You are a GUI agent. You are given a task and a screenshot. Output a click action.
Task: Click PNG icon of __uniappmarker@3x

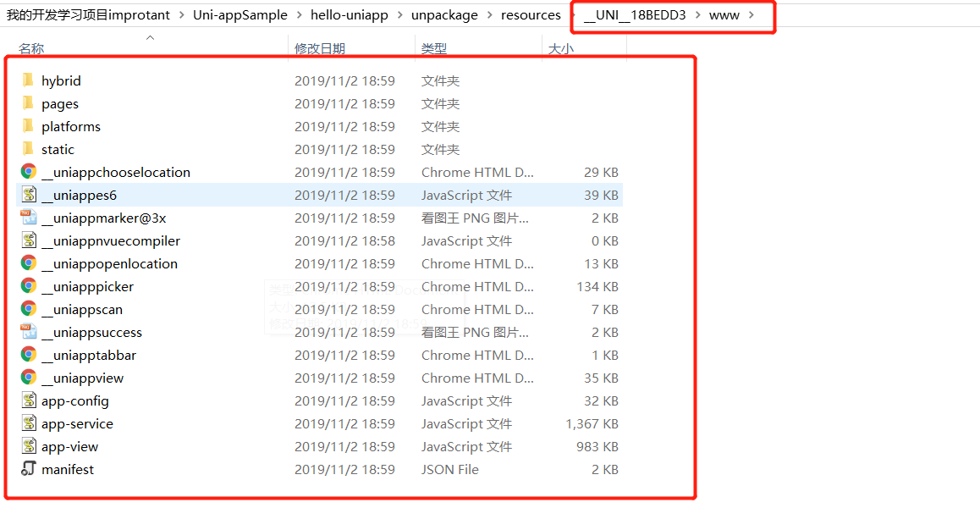pos(29,218)
